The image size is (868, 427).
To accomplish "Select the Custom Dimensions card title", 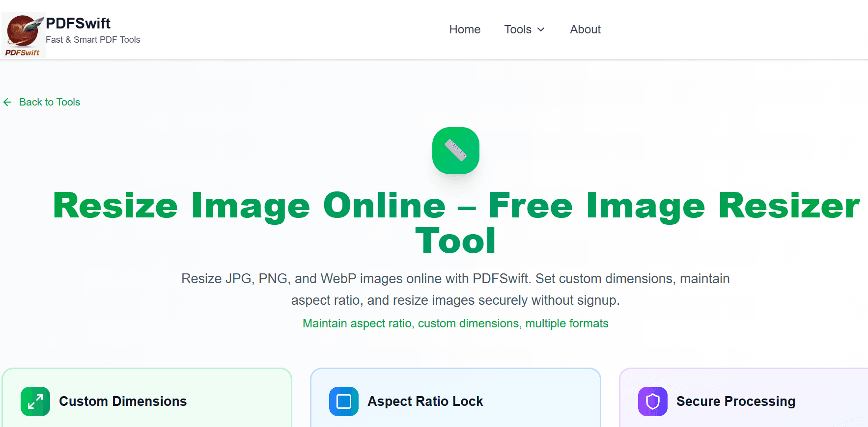I will click(x=123, y=401).
